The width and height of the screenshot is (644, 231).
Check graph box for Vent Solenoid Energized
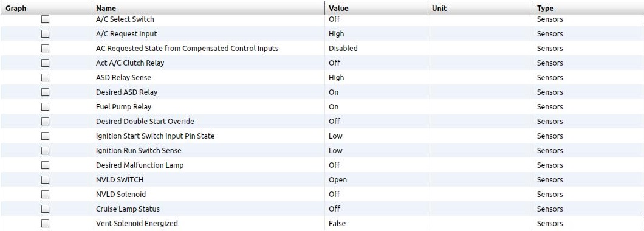45,223
